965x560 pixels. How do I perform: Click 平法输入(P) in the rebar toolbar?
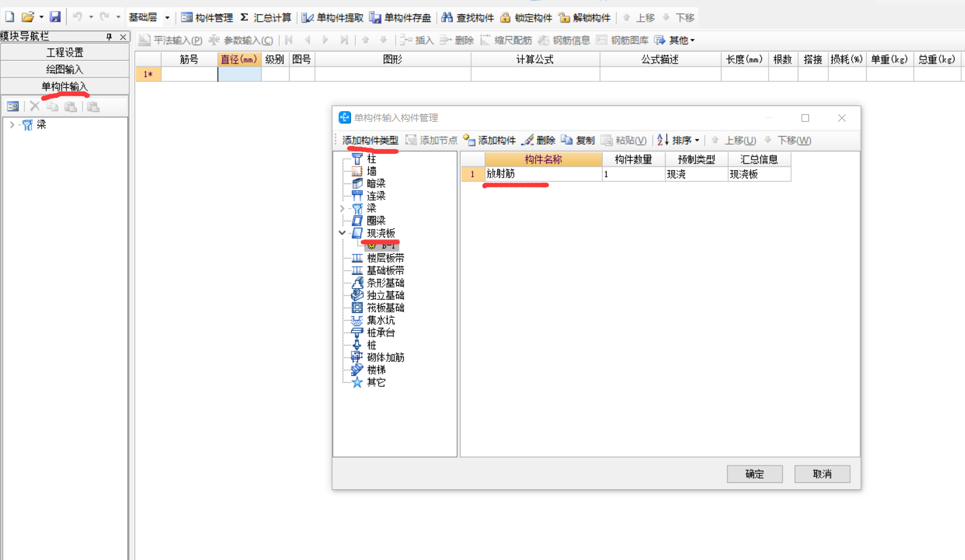tap(170, 40)
